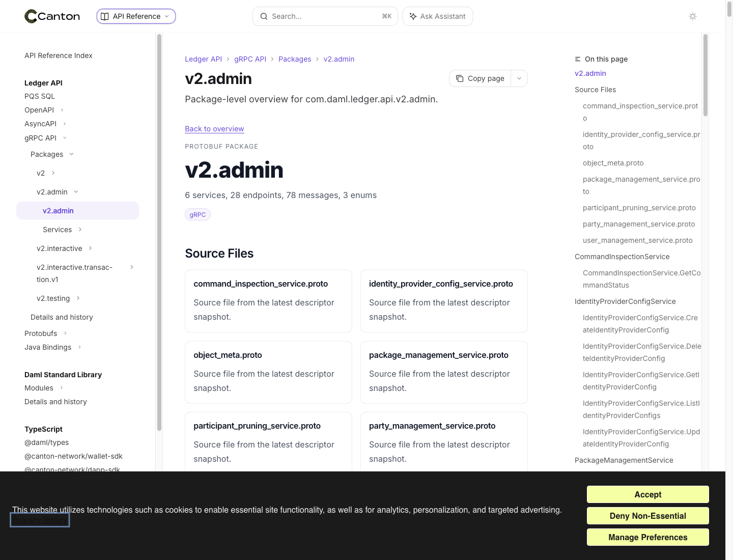The height and width of the screenshot is (560, 733).
Task: Click v2.admin breadcrumb
Action: (339, 59)
